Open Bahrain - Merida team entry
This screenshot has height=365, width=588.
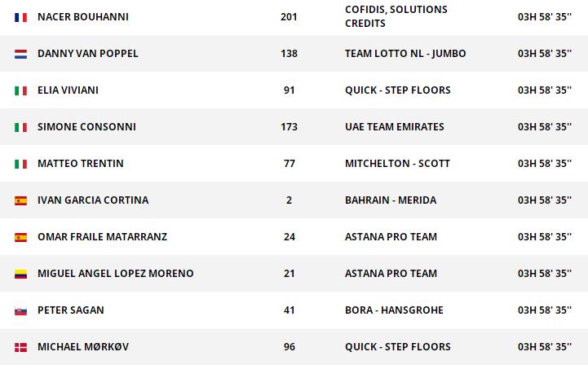pos(390,200)
